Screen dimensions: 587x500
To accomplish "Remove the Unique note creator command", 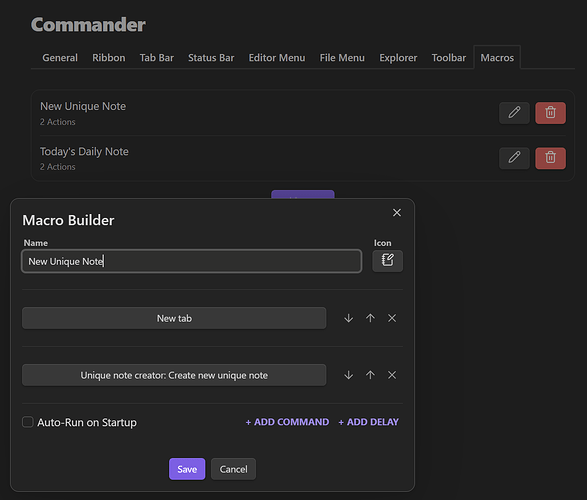I will point(392,375).
